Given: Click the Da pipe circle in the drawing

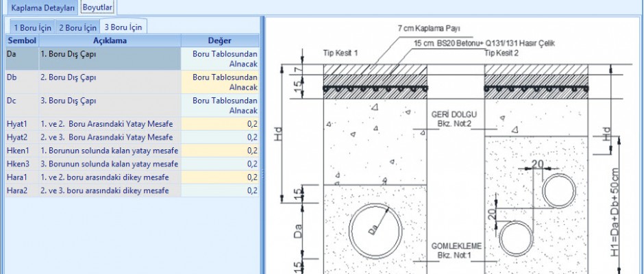Looking at the screenshot, I should click(x=375, y=228).
